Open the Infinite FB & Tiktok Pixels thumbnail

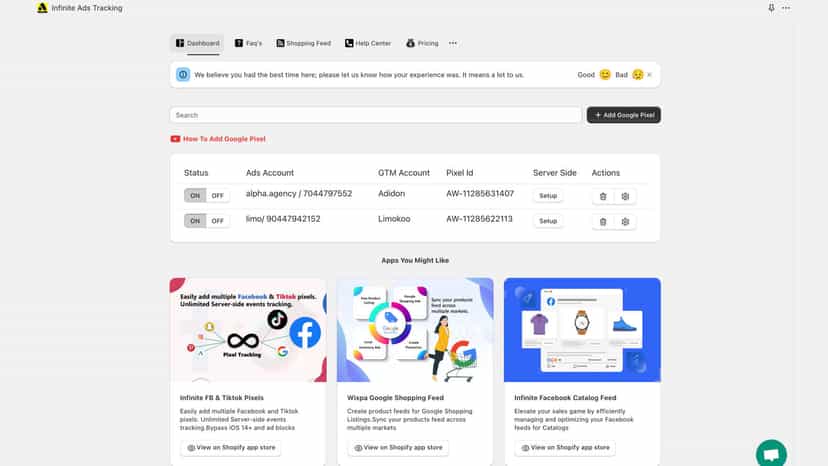pyautogui.click(x=248, y=330)
